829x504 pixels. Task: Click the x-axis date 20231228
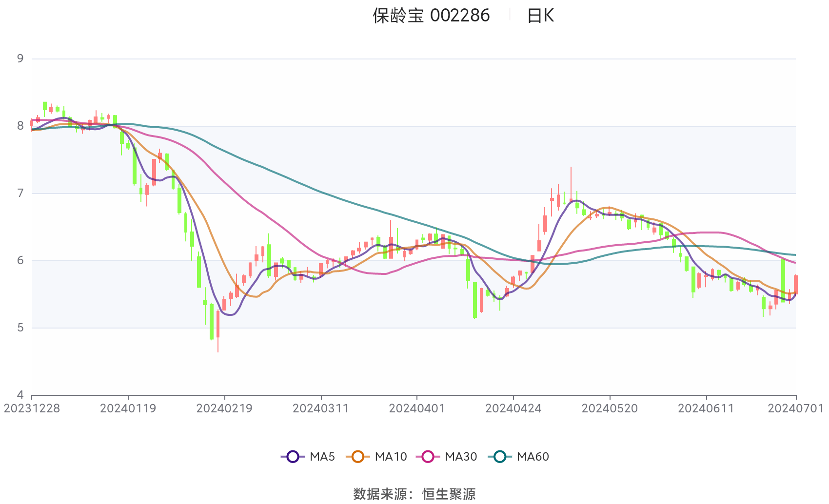point(32,408)
